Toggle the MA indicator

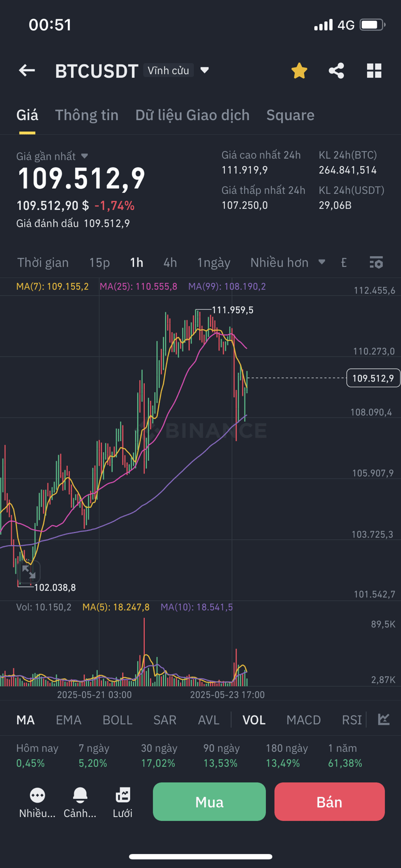point(26,720)
